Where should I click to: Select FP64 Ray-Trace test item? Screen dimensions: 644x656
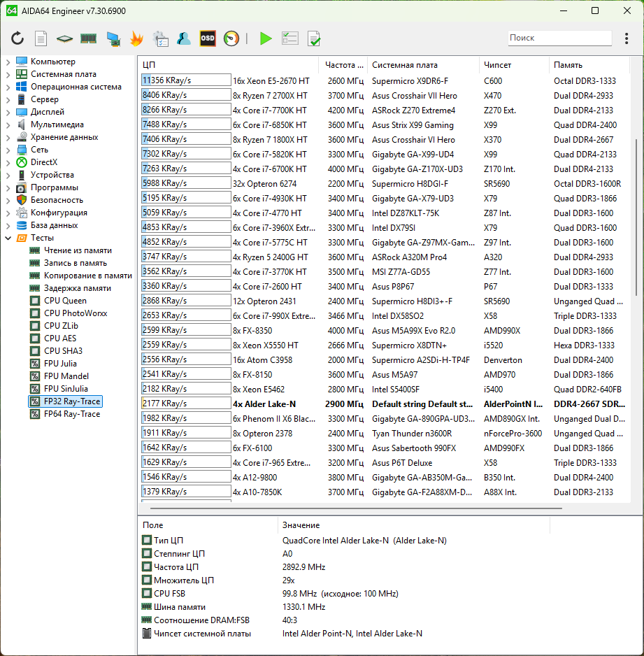pyautogui.click(x=71, y=414)
